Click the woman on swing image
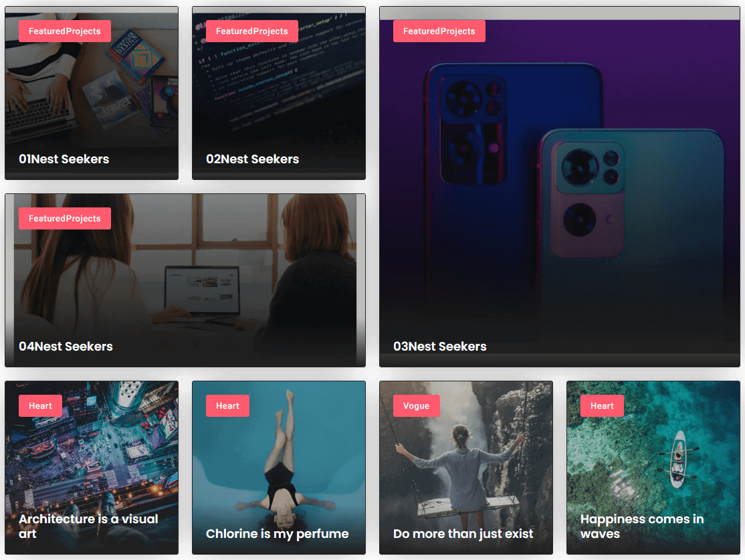745x560 pixels. (x=466, y=467)
